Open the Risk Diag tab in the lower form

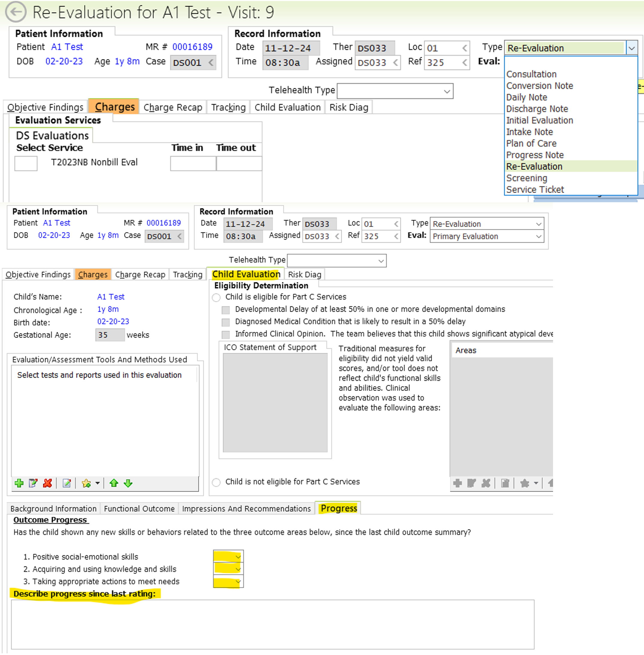tap(304, 274)
